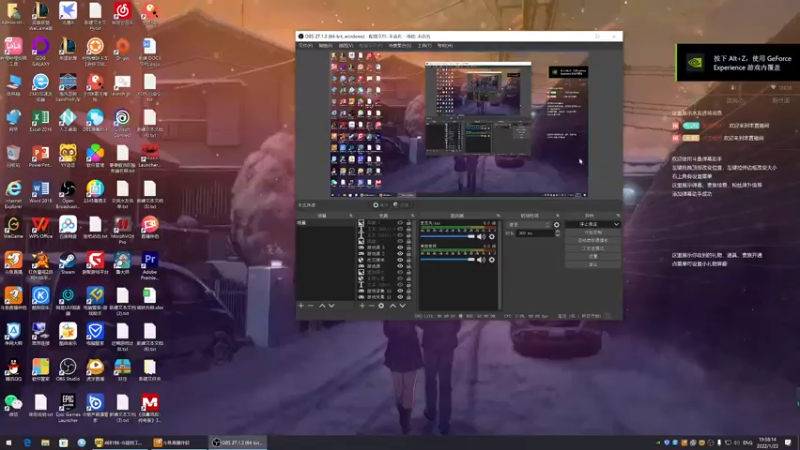Open Edge browser from taskbar
Screen dimensions: 800x450
click(x=27, y=442)
